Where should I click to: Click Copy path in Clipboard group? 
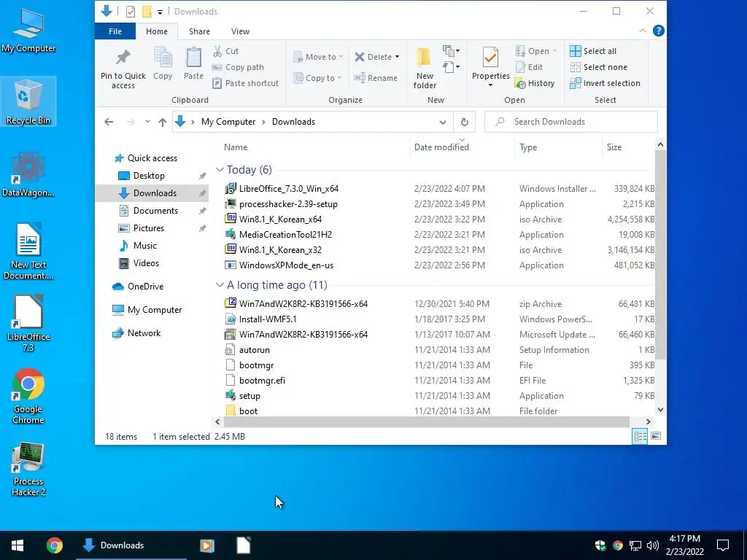[x=238, y=67]
